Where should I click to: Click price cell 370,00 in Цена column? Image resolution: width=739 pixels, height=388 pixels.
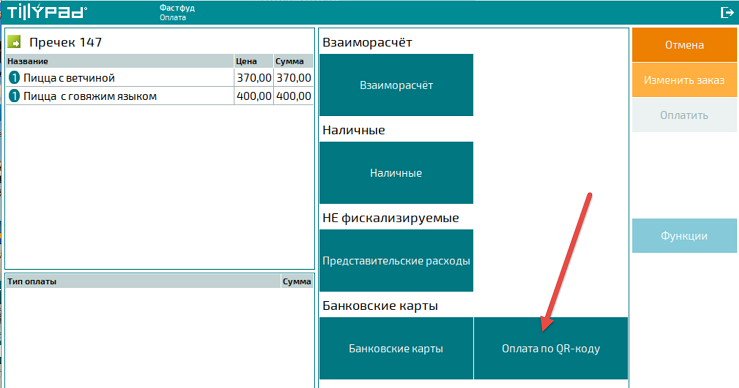pos(254,77)
